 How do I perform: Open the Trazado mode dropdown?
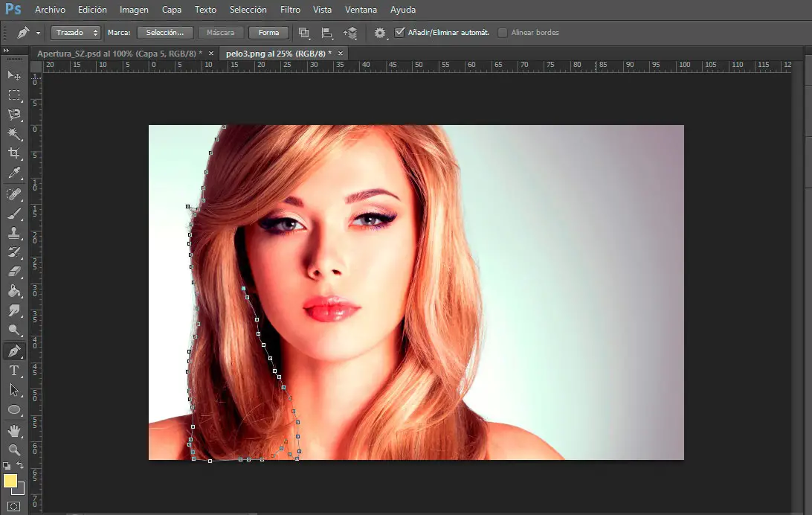point(75,33)
